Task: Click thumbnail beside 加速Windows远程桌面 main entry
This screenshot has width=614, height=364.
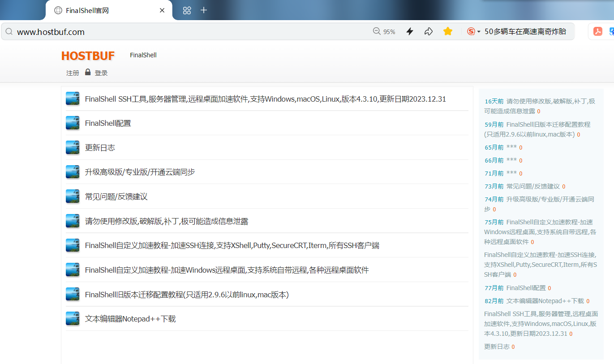Action: [x=73, y=270]
